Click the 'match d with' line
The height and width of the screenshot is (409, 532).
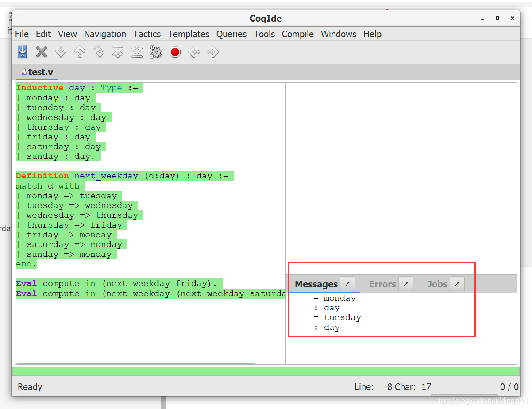coord(48,186)
